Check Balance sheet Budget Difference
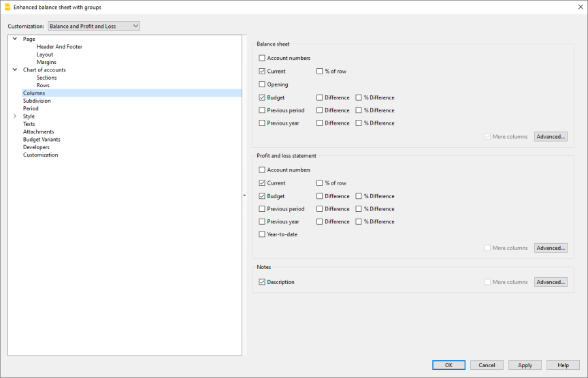This screenshot has width=588, height=378. [x=319, y=97]
